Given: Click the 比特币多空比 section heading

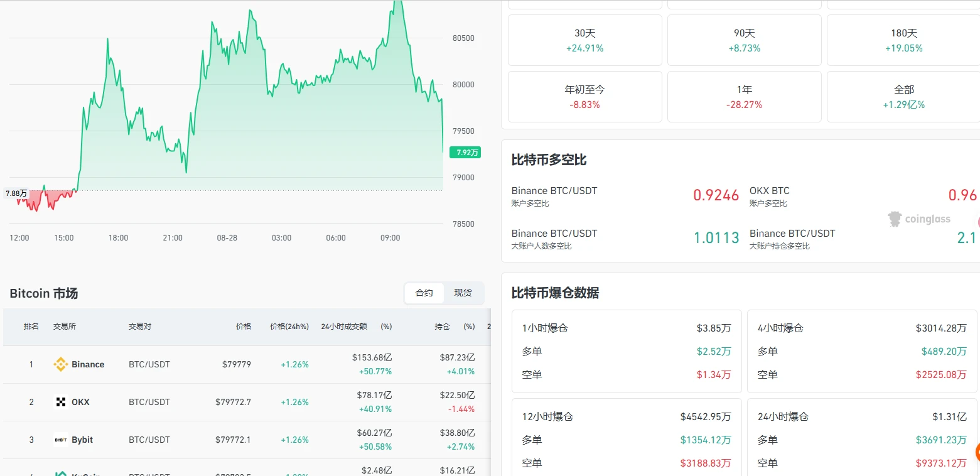Looking at the screenshot, I should tap(549, 160).
